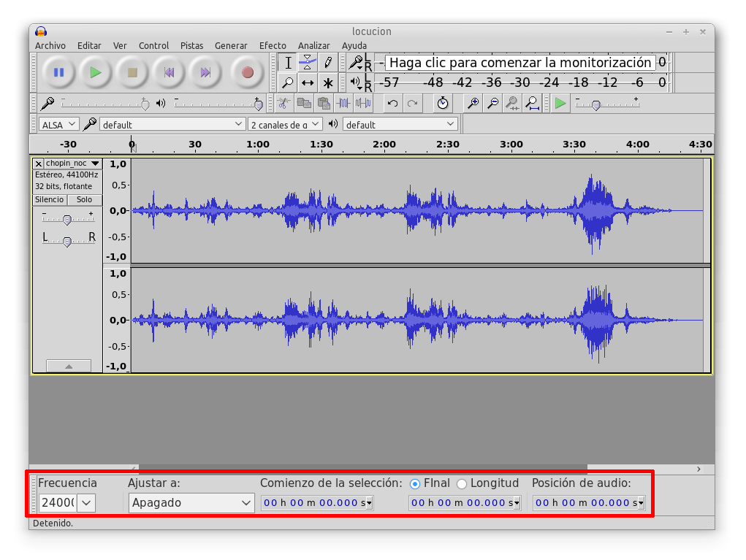The height and width of the screenshot is (560, 746).
Task: Open the Editar menu
Action: point(89,46)
